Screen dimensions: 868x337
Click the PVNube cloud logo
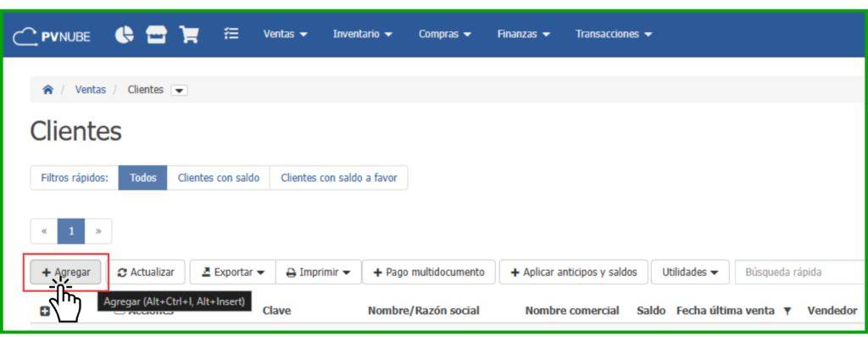point(52,36)
